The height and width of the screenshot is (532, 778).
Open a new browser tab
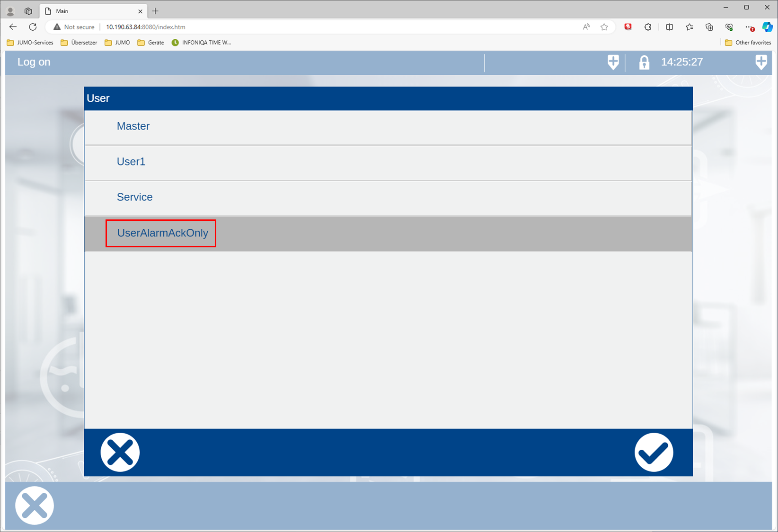(x=155, y=11)
